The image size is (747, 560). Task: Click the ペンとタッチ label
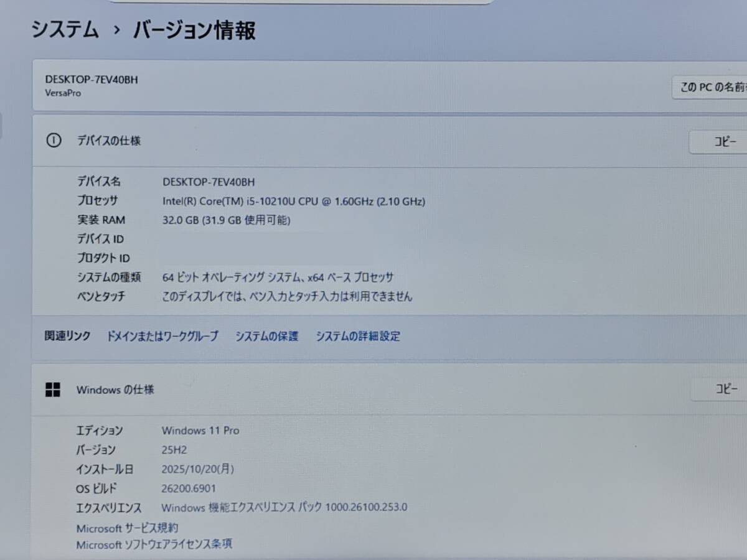[x=101, y=296]
